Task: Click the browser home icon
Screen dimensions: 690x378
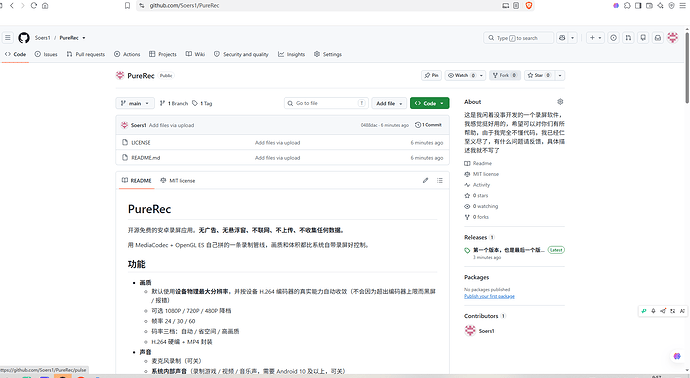Action: click(45, 6)
